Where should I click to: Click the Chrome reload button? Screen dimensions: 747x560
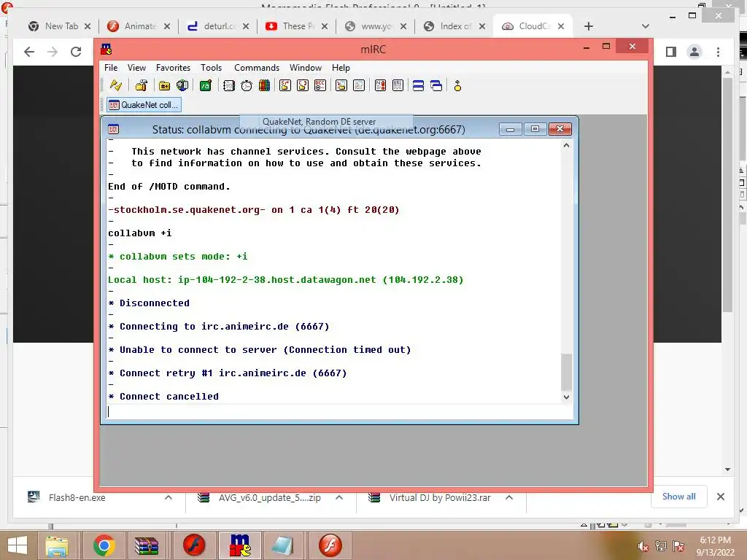[76, 52]
